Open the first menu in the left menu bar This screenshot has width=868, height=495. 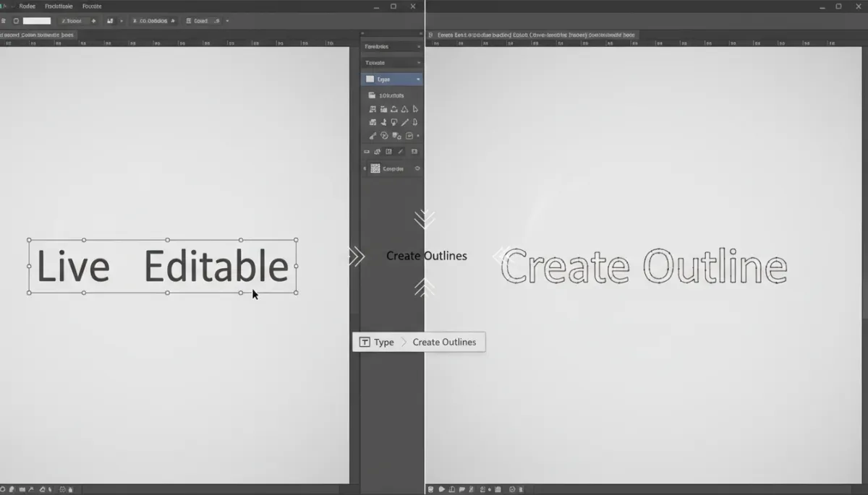click(27, 6)
